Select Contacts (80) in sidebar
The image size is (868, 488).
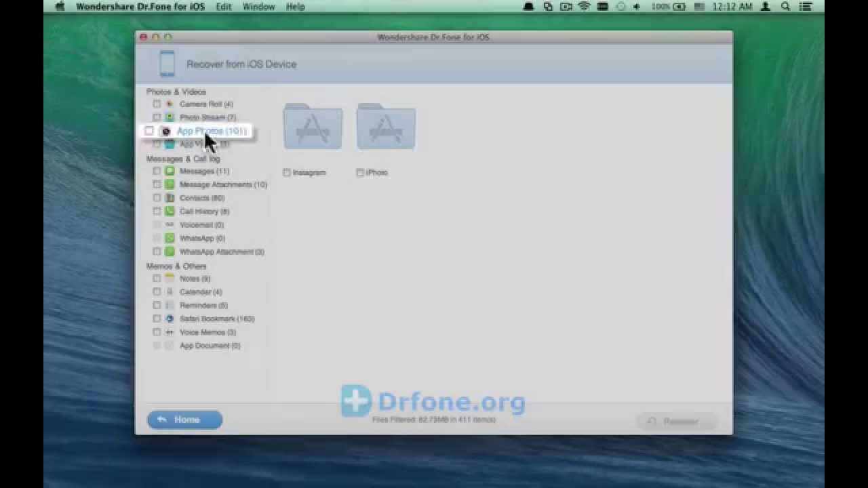[202, 198]
